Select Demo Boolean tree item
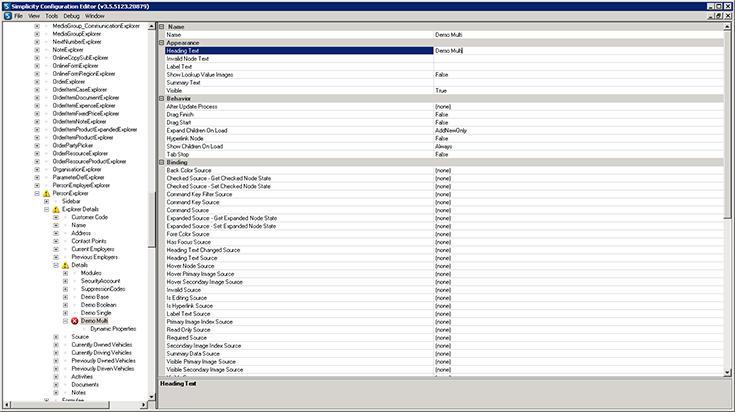 pos(98,305)
